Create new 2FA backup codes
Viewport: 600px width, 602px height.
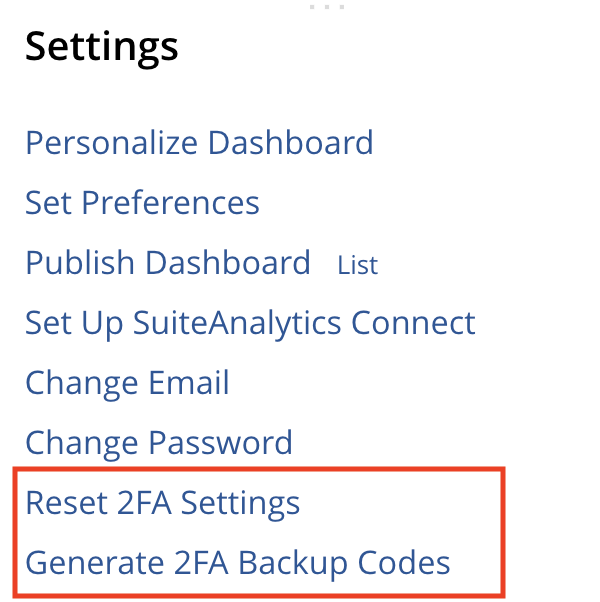[x=238, y=563]
